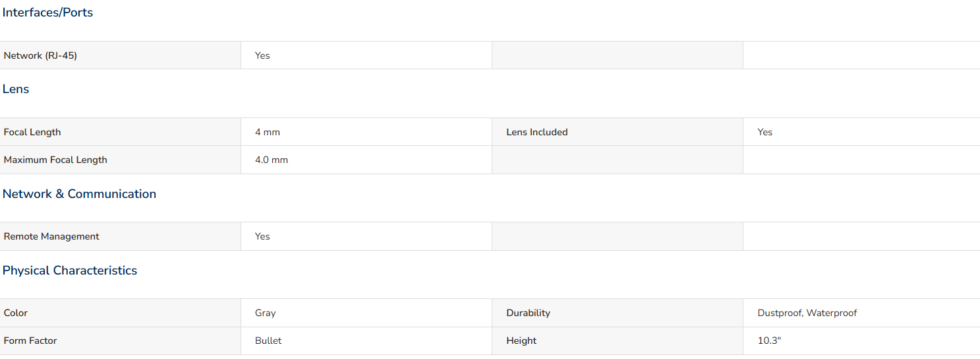The image size is (980, 359).
Task: Select the Interfaces/Ports section heading
Action: [x=47, y=13]
